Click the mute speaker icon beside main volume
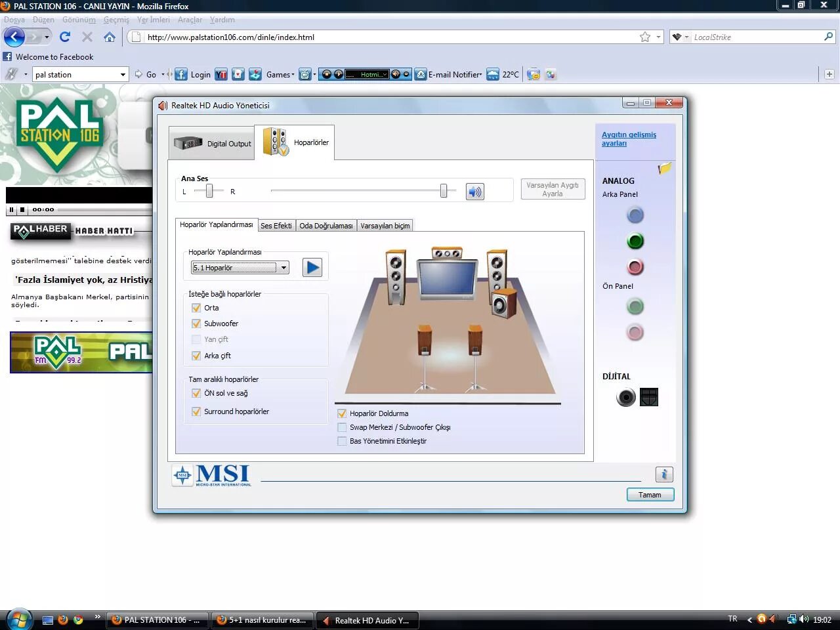This screenshot has height=630, width=840. pyautogui.click(x=475, y=192)
